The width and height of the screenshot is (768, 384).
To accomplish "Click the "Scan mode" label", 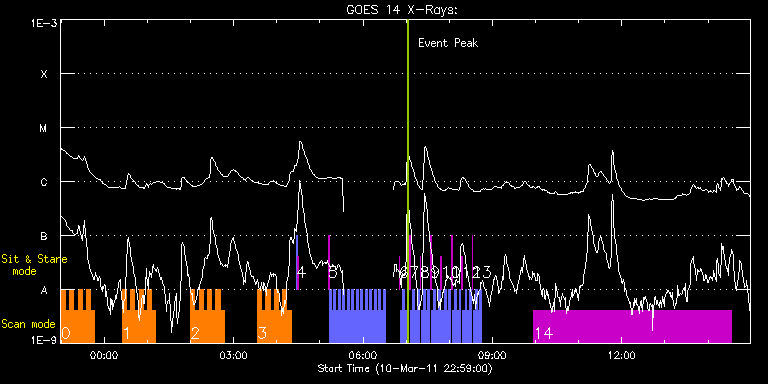I will coord(28,324).
